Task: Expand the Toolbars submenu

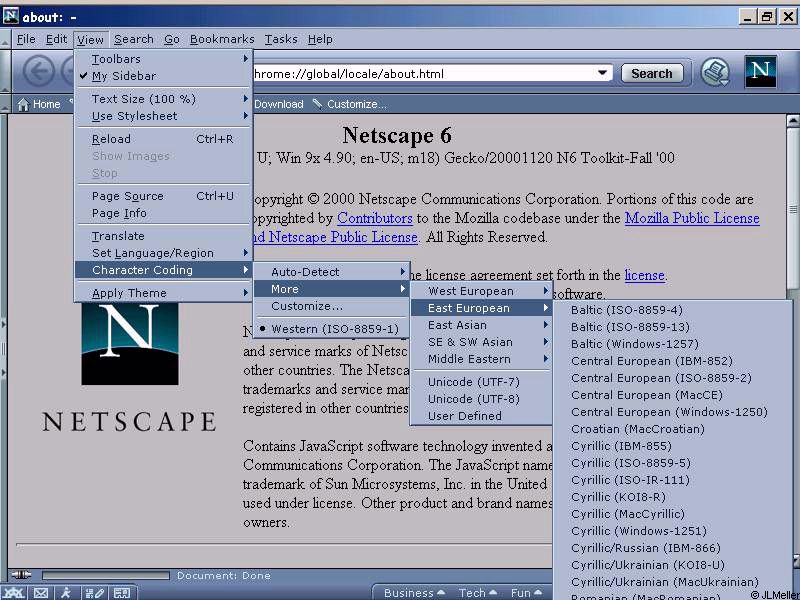Action: (163, 59)
